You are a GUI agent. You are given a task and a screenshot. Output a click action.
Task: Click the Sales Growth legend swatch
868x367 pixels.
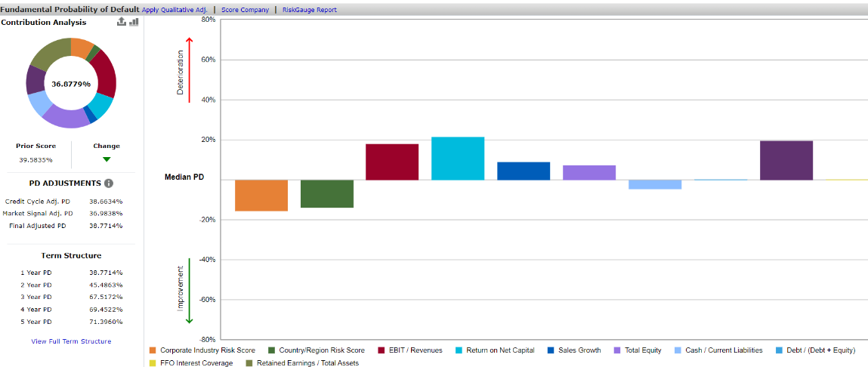(x=551, y=350)
